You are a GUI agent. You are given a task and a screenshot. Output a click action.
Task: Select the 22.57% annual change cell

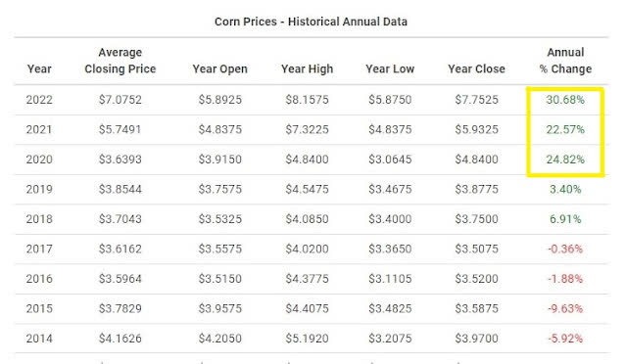click(x=565, y=129)
